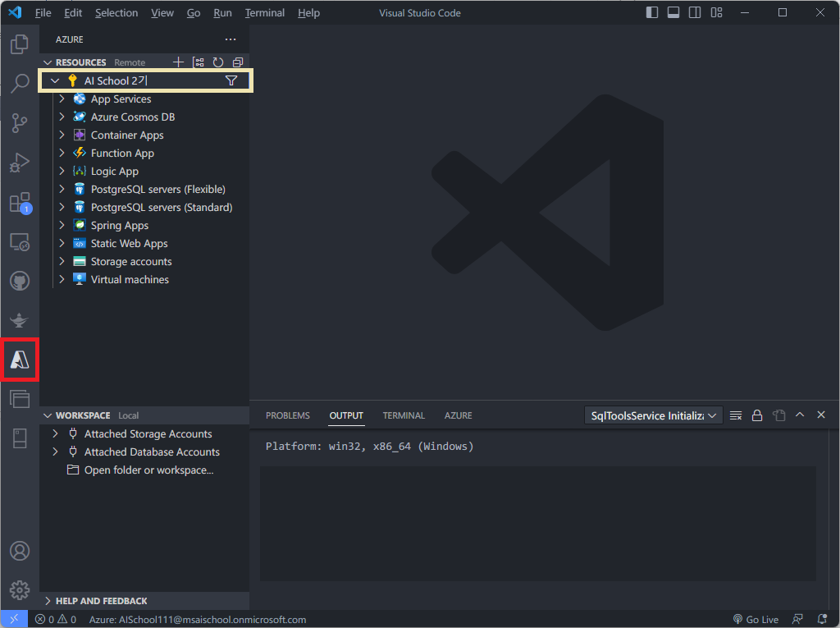
Task: Click the remote window indicator in status bar
Action: (x=14, y=619)
